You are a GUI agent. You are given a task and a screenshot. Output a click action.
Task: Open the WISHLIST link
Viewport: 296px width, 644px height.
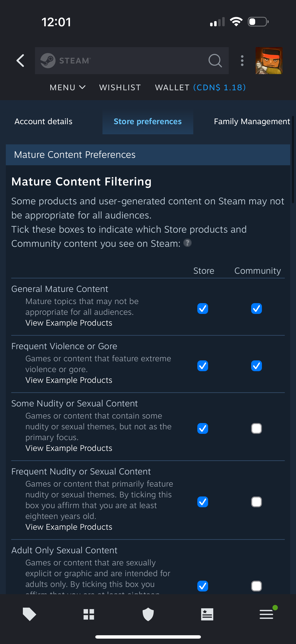[120, 88]
